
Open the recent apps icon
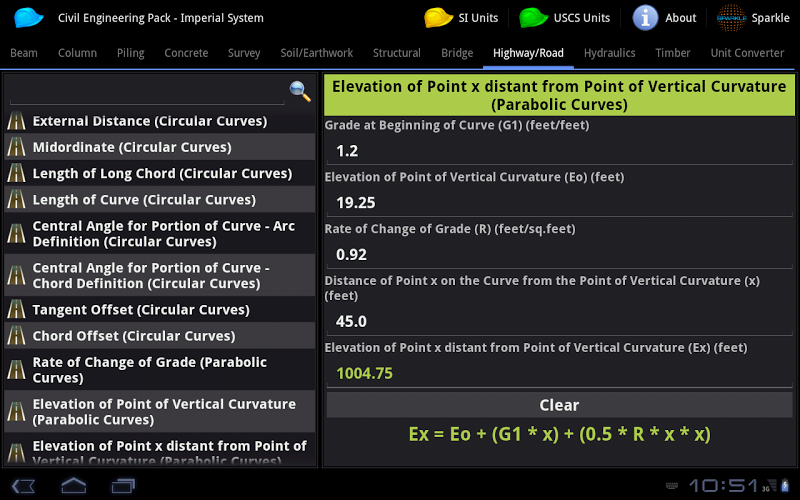(123, 485)
